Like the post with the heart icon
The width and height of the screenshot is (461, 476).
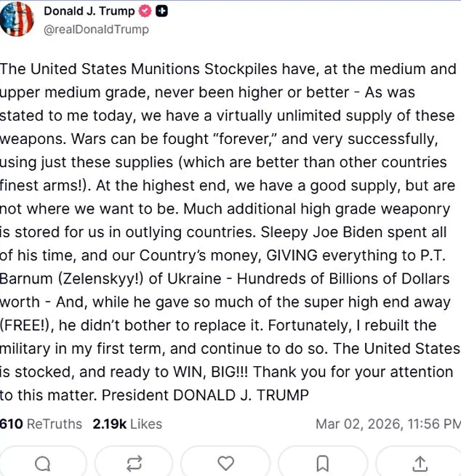(x=226, y=463)
